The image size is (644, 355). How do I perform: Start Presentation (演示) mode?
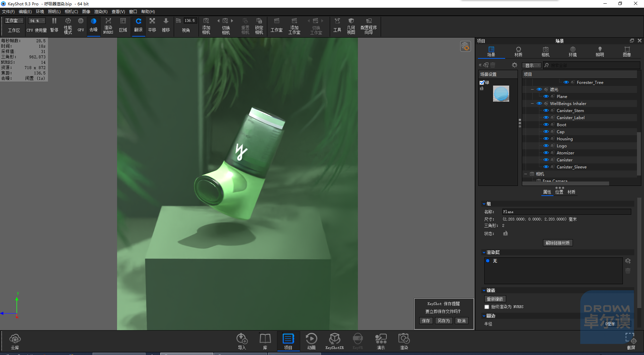point(381,342)
